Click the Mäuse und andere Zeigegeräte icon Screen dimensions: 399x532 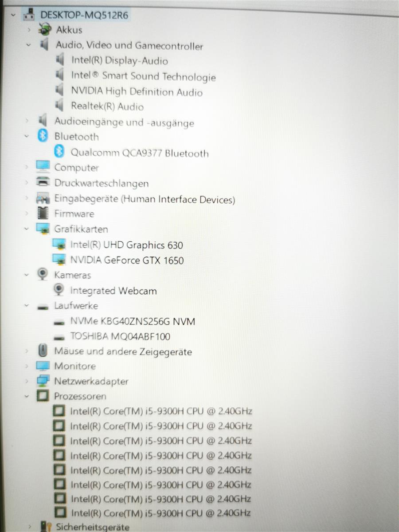pos(43,351)
